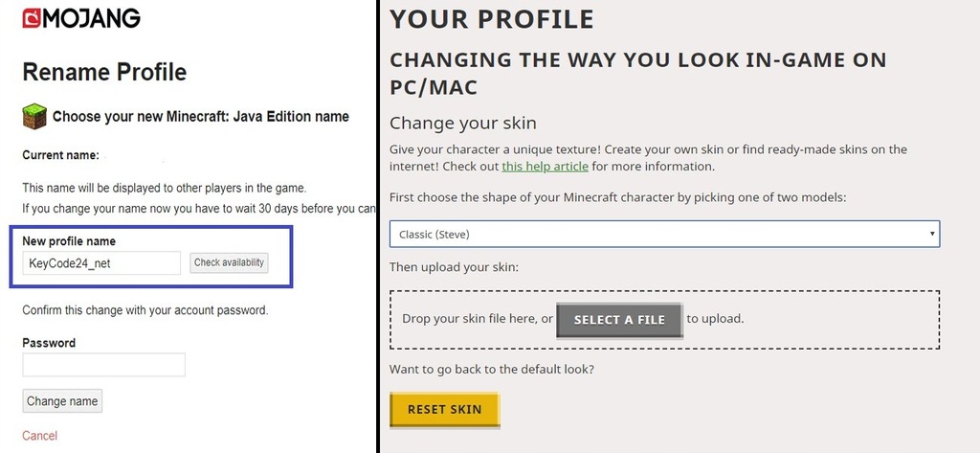Click the 'Current name:' label
Viewport: 980px width, 453px height.
pyautogui.click(x=60, y=155)
